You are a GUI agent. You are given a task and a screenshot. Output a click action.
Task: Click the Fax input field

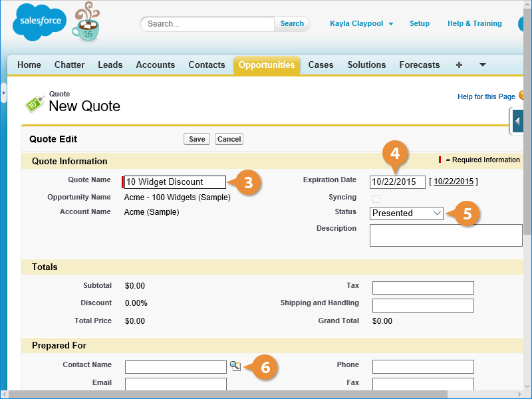(x=423, y=384)
